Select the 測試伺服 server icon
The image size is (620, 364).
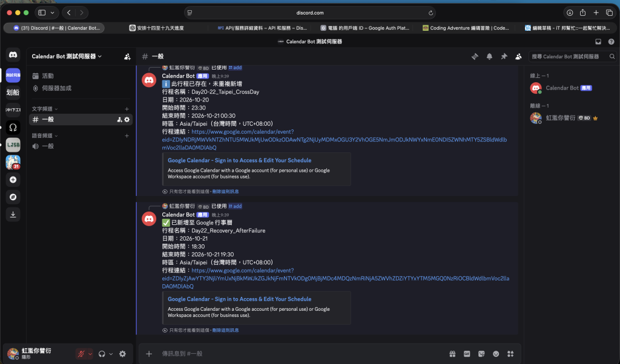tap(13, 75)
